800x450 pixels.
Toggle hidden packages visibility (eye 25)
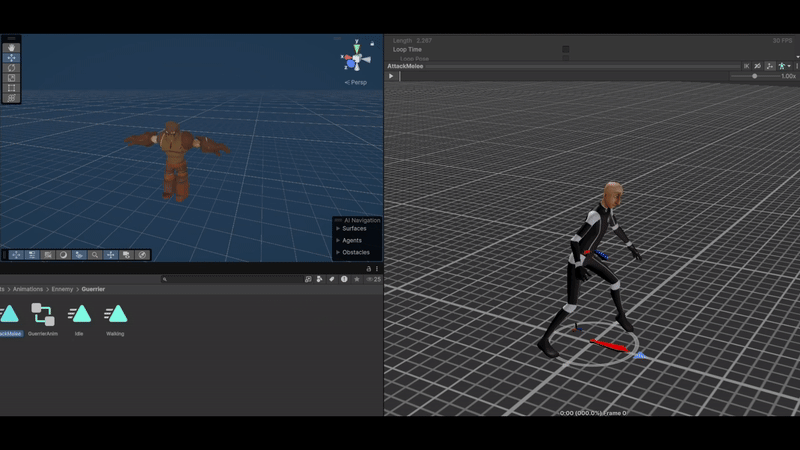click(x=374, y=279)
